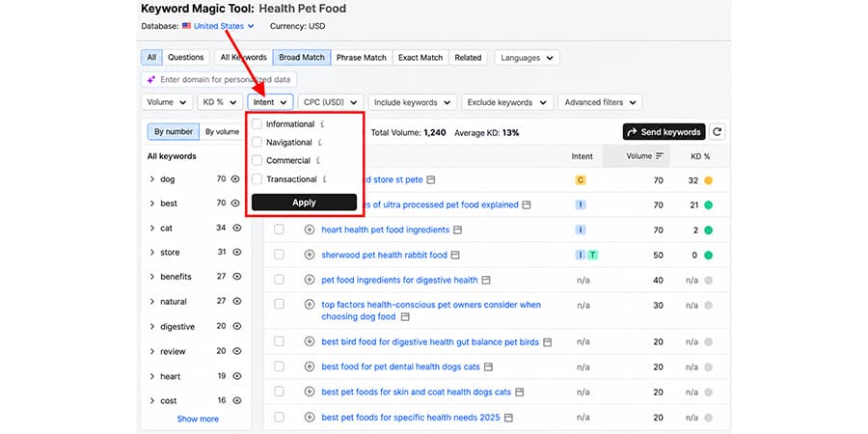Click All keywords group heading

[172, 156]
